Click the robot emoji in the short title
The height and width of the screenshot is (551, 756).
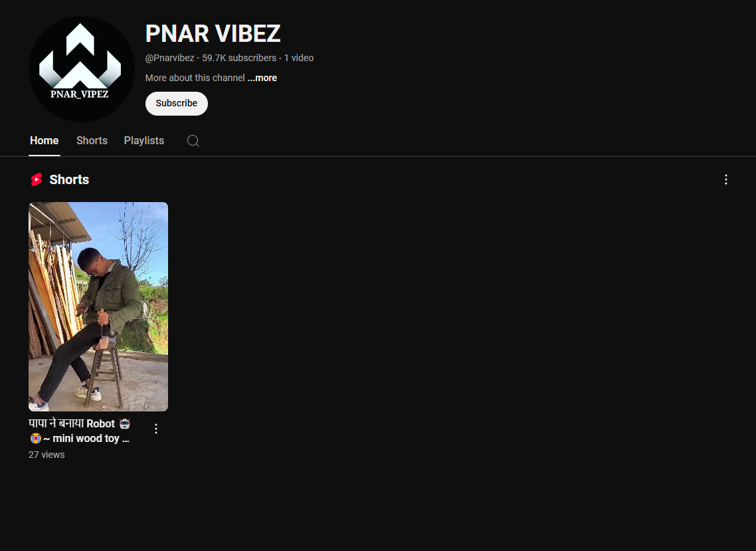tap(125, 423)
